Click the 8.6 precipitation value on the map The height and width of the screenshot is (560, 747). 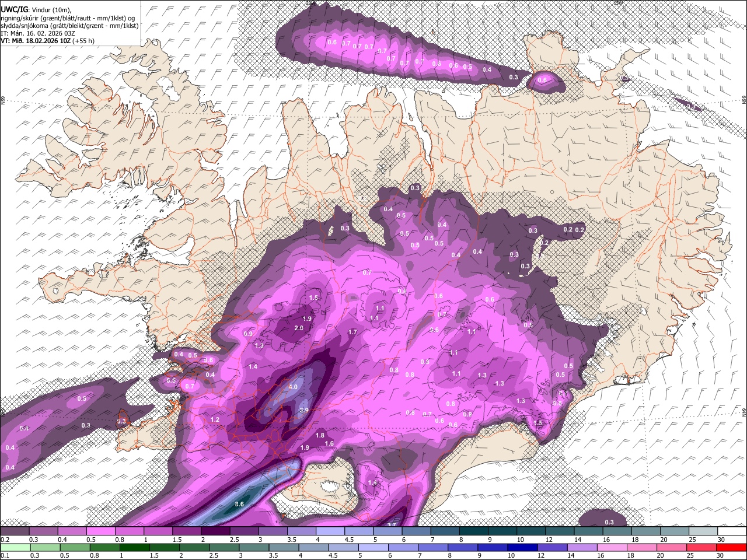click(239, 504)
